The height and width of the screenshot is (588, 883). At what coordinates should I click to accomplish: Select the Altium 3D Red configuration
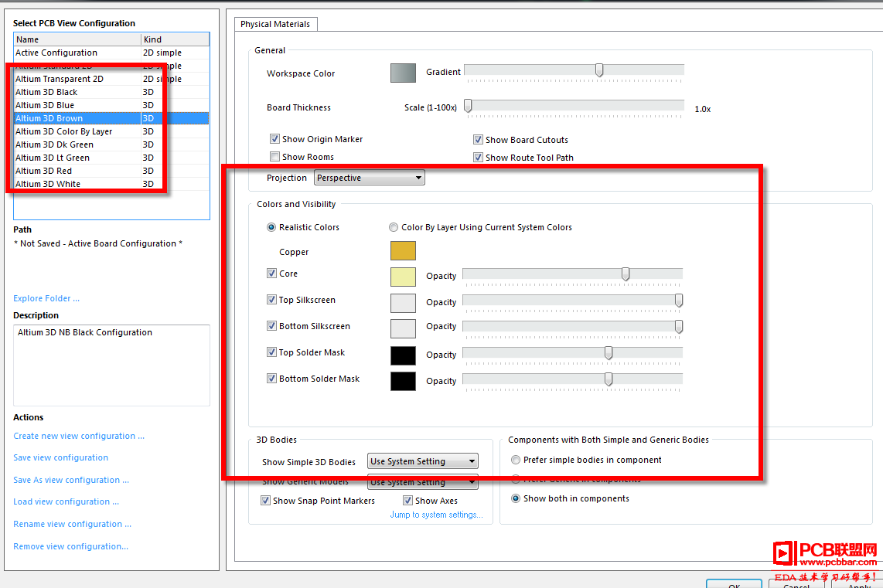point(111,171)
